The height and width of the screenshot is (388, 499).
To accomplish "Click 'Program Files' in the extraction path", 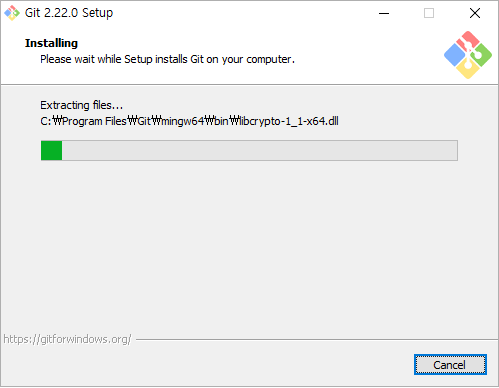I will point(94,121).
